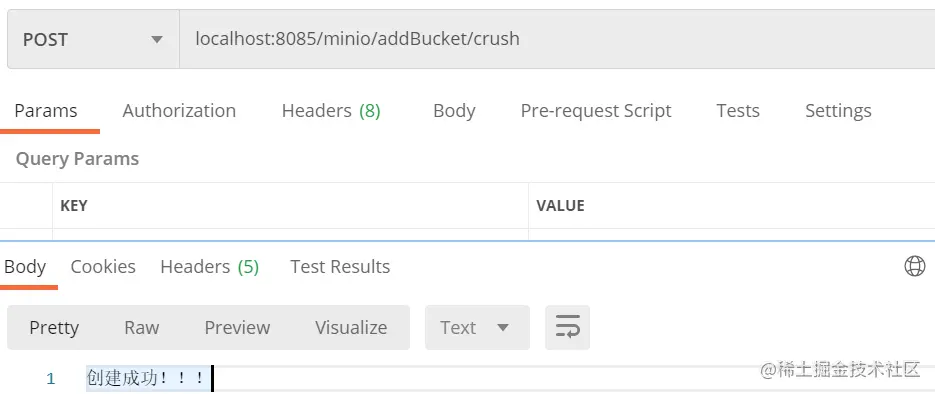
Task: Open the response Cookies tab
Action: (x=103, y=267)
